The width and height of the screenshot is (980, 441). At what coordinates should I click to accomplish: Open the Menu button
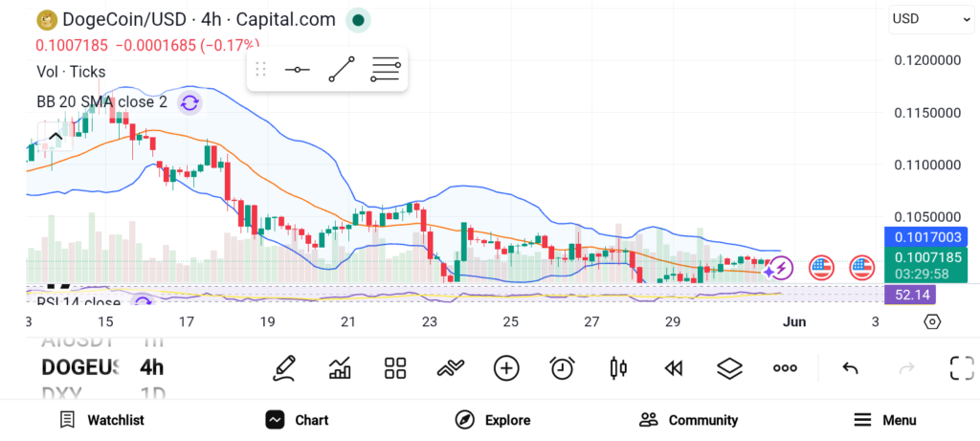pos(885,420)
